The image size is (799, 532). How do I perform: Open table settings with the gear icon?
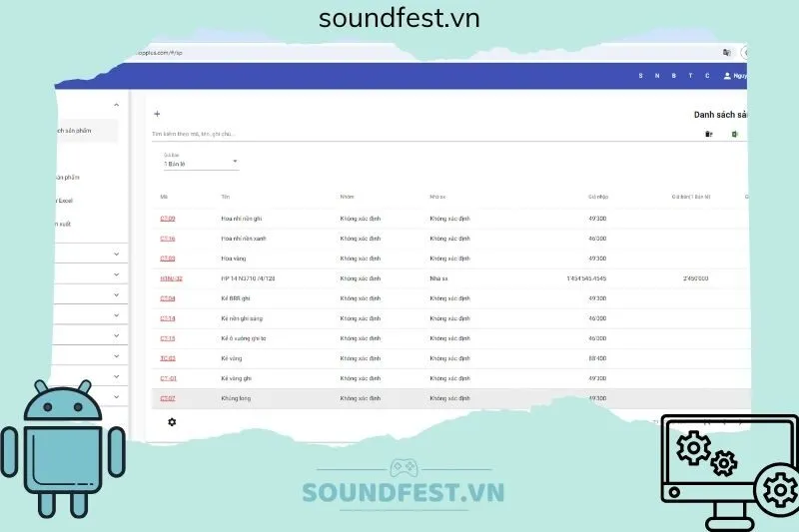[x=172, y=422]
